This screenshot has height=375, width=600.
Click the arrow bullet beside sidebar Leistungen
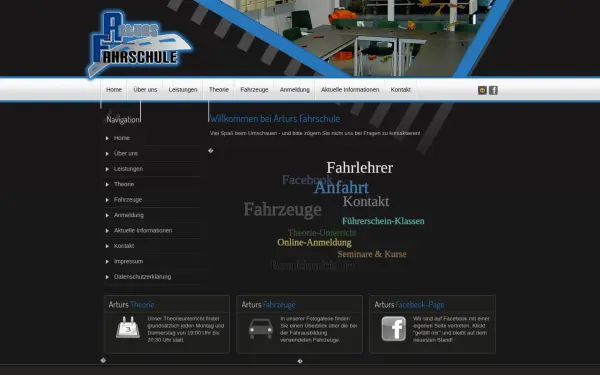click(107, 169)
